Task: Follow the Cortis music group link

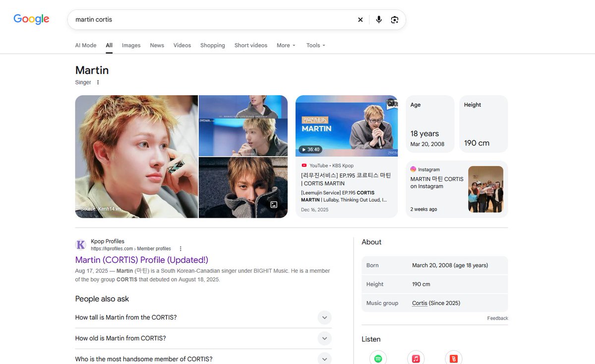Action: point(419,303)
